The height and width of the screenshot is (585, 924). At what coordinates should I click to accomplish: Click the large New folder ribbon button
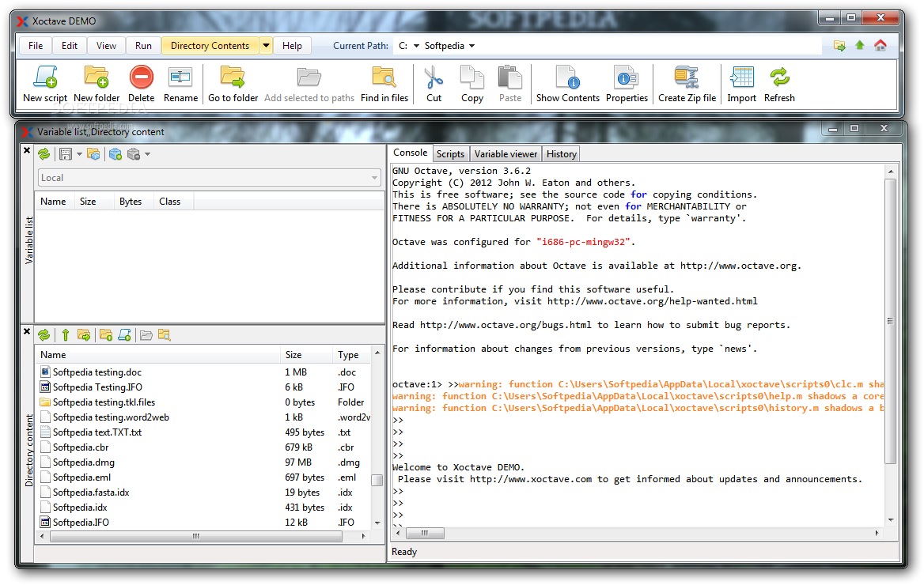point(97,84)
